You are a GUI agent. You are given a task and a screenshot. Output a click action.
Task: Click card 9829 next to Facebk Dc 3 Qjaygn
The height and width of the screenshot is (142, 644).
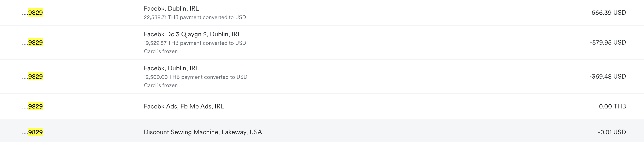coord(33,42)
